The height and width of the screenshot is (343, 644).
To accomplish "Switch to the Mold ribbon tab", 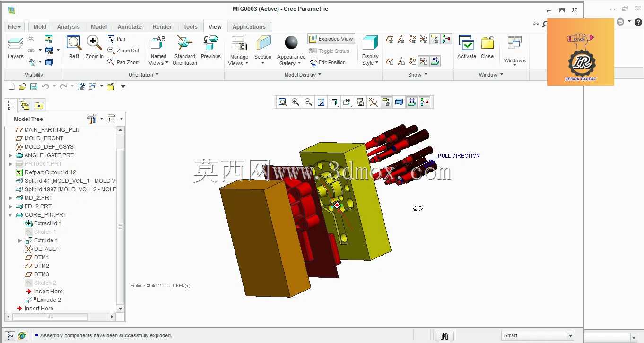I will click(x=40, y=27).
